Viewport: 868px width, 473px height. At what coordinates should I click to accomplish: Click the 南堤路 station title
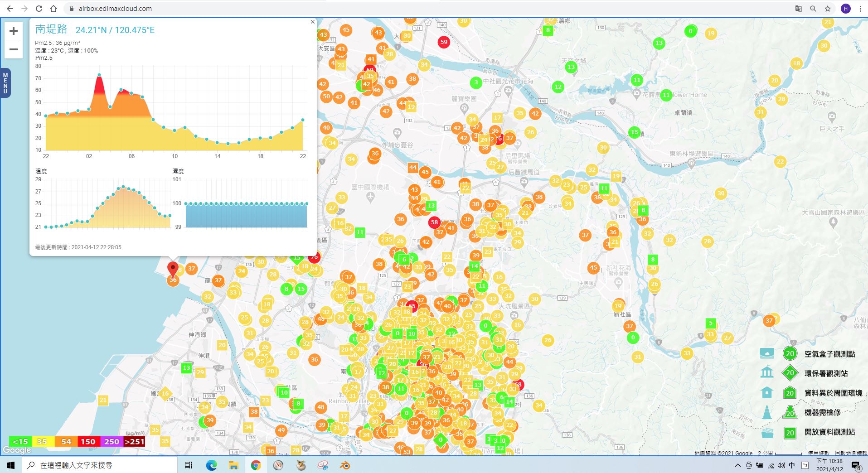51,29
